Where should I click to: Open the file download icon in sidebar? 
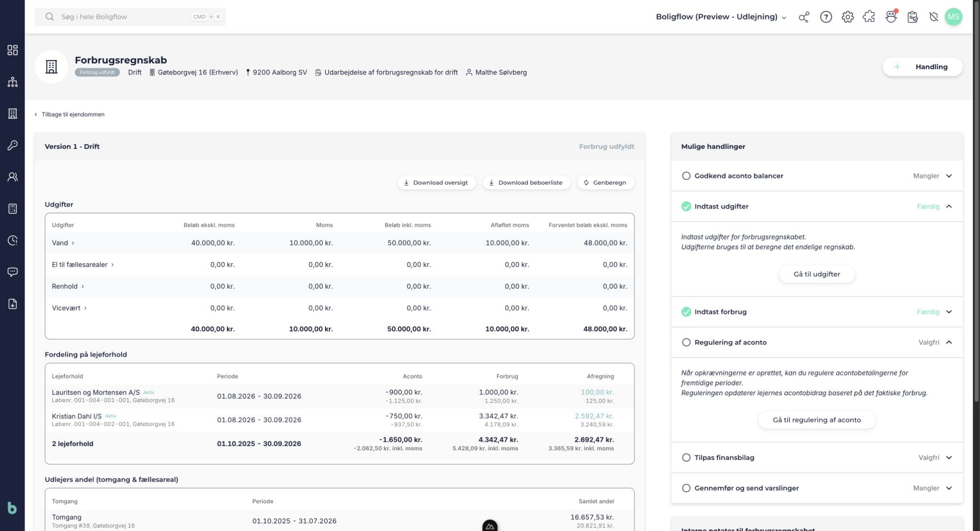12,304
